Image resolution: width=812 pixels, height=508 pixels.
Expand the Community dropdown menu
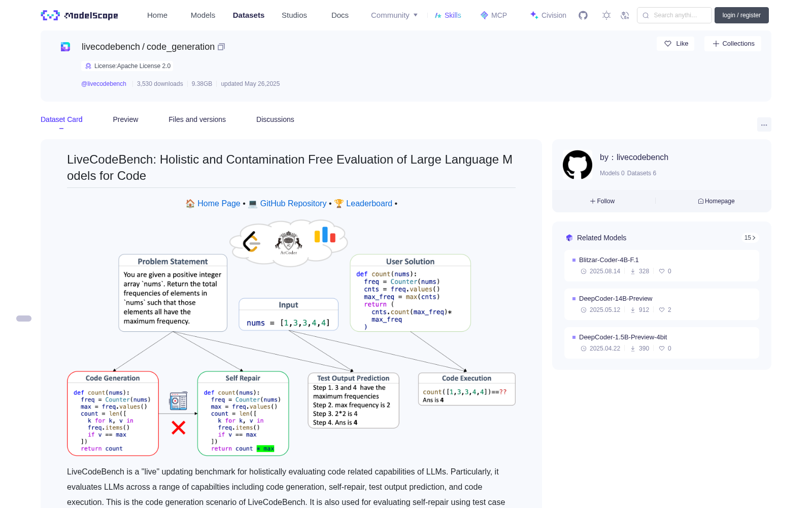click(x=394, y=15)
